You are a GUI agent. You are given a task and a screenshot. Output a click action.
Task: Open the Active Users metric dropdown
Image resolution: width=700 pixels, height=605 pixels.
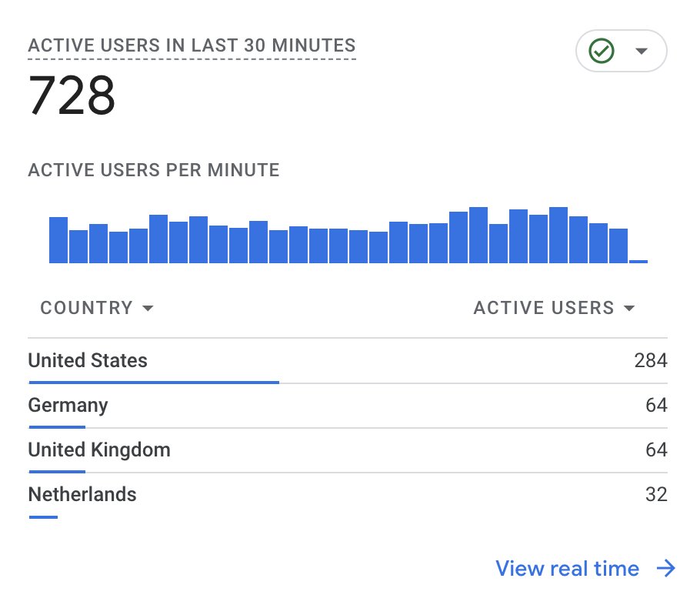[x=554, y=308]
